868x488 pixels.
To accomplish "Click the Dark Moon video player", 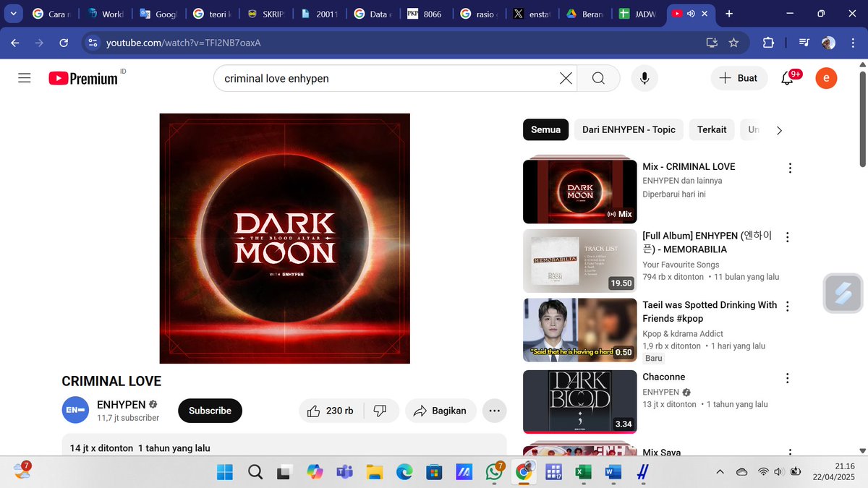I will click(x=285, y=239).
